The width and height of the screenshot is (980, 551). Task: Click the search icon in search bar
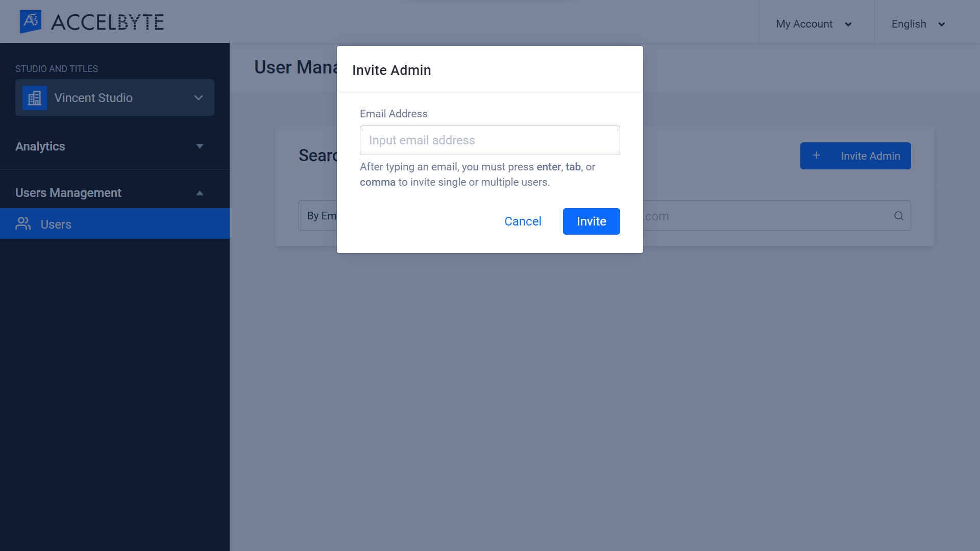[x=898, y=216]
